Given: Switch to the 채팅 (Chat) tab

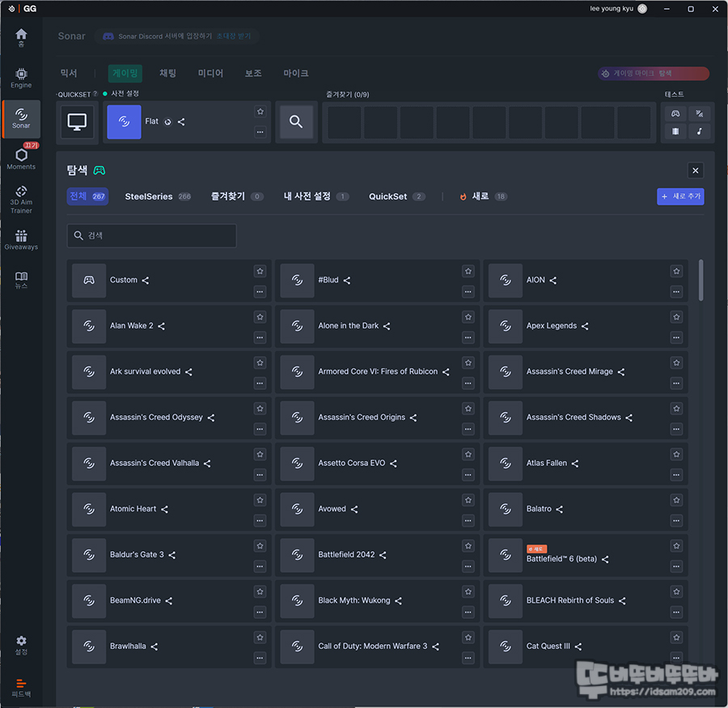Looking at the screenshot, I should 167,73.
